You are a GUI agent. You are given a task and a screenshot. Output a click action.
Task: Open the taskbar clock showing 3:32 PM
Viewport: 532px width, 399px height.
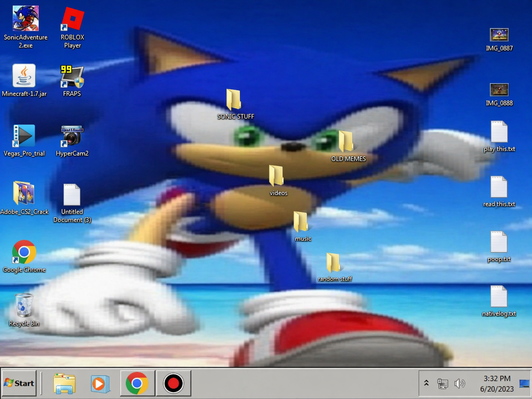(x=497, y=384)
